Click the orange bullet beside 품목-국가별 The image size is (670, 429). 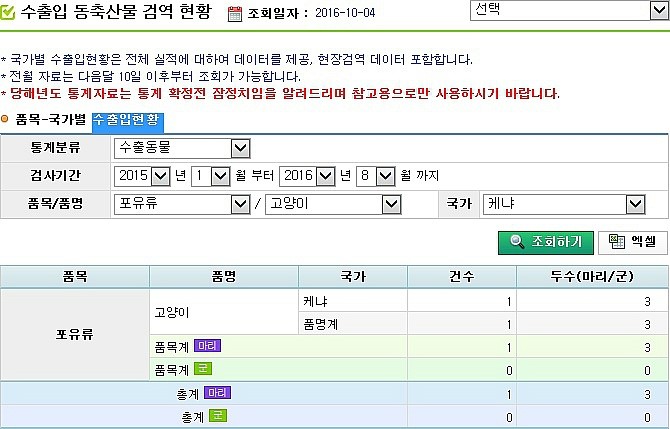(x=5, y=119)
